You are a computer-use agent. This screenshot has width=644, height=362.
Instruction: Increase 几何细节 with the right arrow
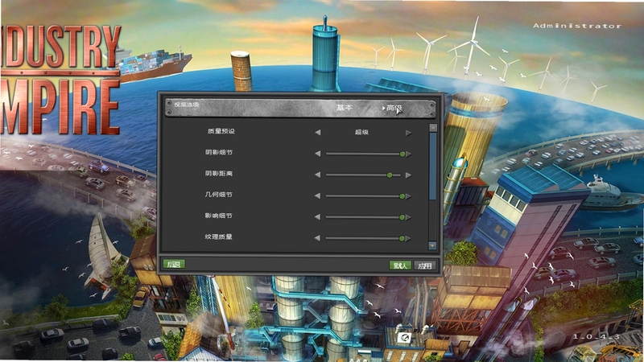pos(408,196)
